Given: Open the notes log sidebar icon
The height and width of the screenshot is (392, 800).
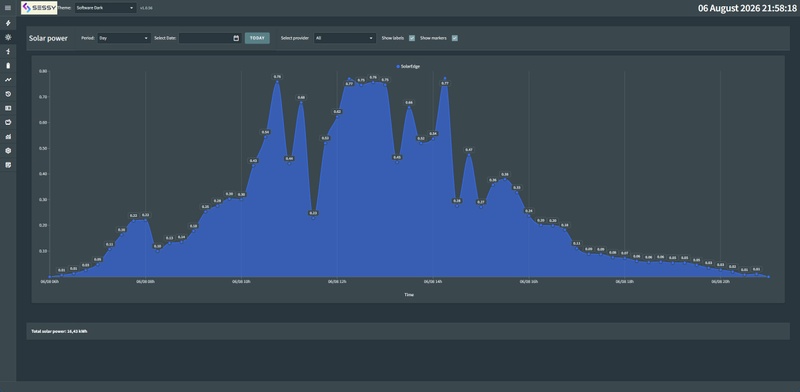Looking at the screenshot, I should tap(8, 165).
